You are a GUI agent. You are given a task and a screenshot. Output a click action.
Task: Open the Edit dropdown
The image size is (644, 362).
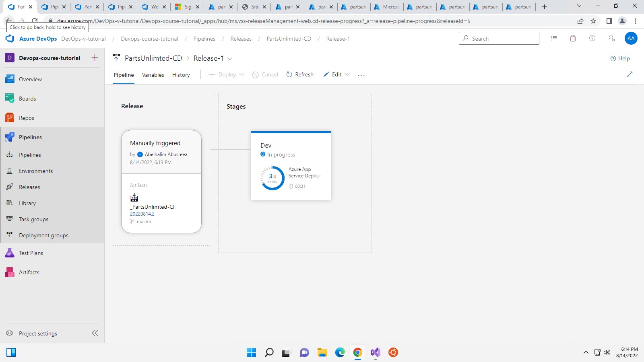336,74
